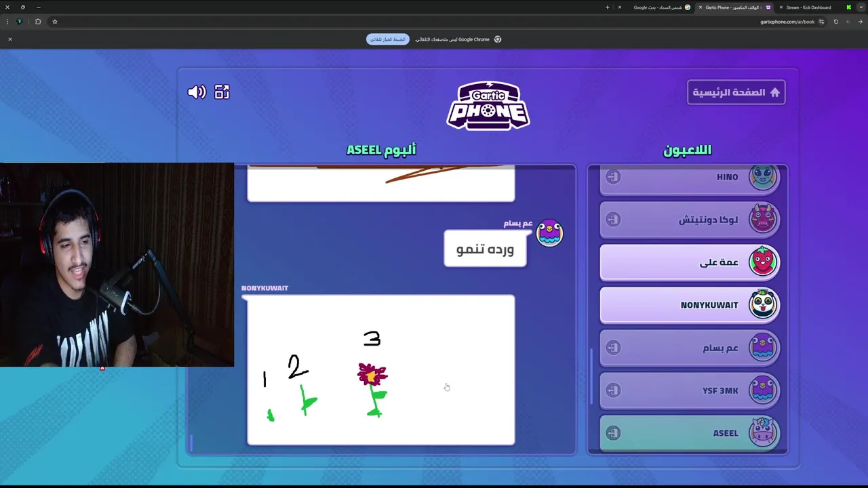Toggle fullscreen mode icon

pyautogui.click(x=222, y=92)
